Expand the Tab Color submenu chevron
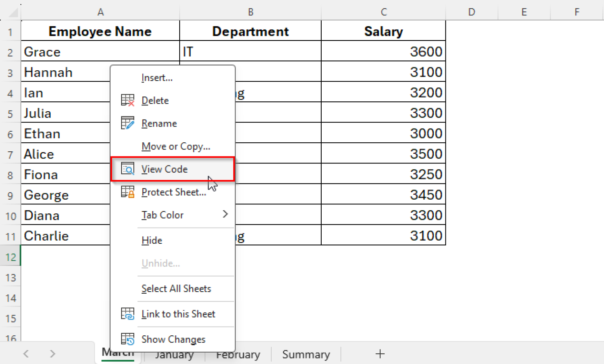604x364 pixels. (x=225, y=215)
